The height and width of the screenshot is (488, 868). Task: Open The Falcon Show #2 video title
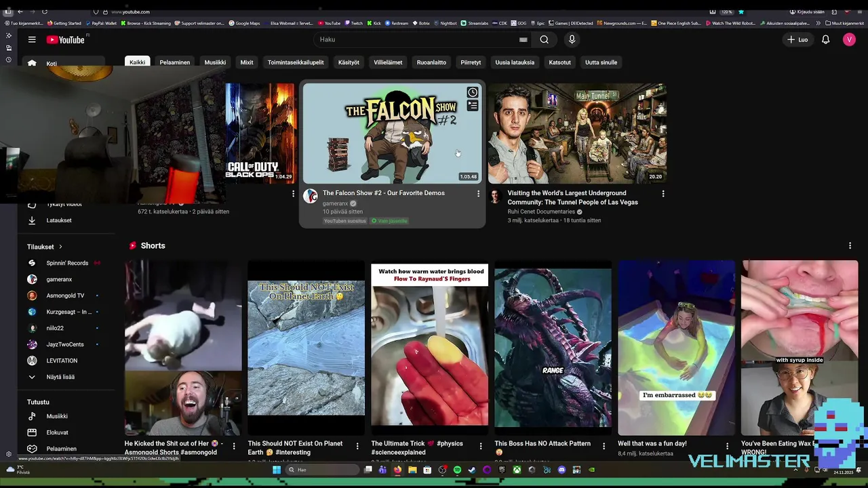384,193
